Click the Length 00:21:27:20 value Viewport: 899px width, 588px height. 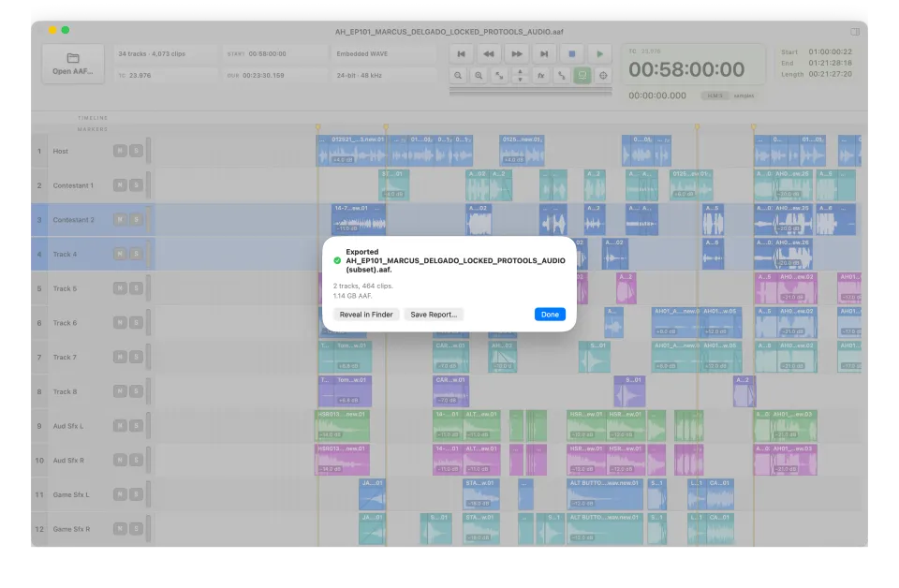click(x=831, y=74)
